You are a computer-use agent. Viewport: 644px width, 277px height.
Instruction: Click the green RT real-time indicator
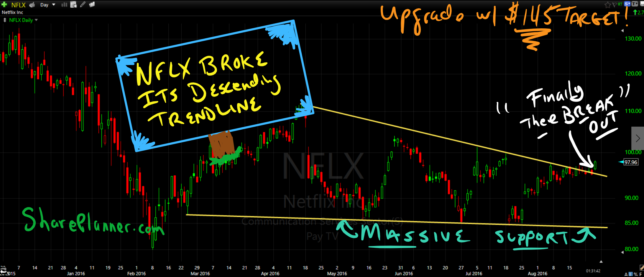[x=620, y=4]
